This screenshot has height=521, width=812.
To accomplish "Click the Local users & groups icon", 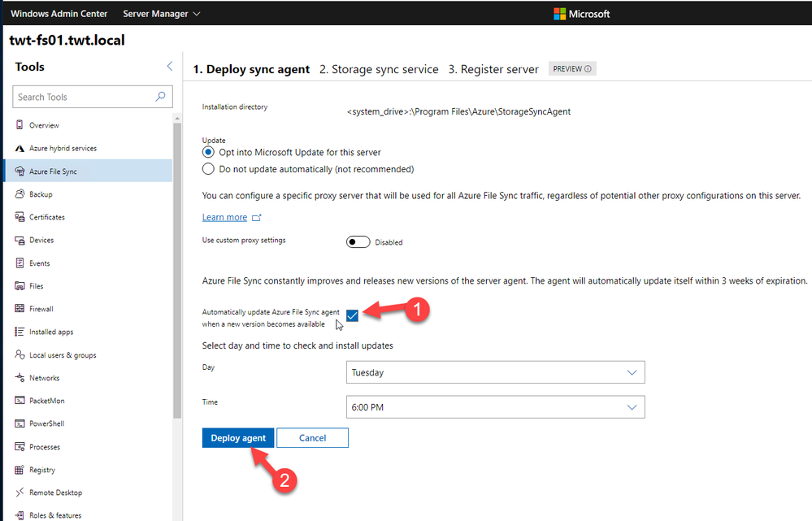I will tap(20, 354).
